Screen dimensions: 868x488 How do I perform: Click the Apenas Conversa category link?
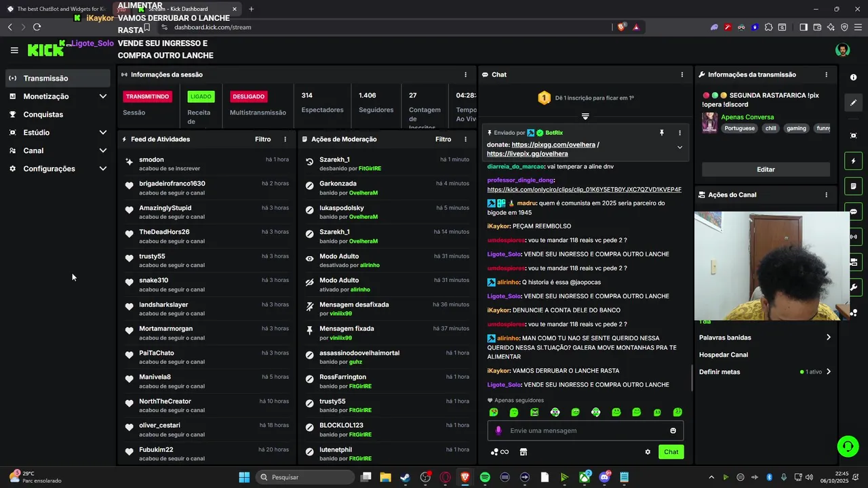[747, 117]
